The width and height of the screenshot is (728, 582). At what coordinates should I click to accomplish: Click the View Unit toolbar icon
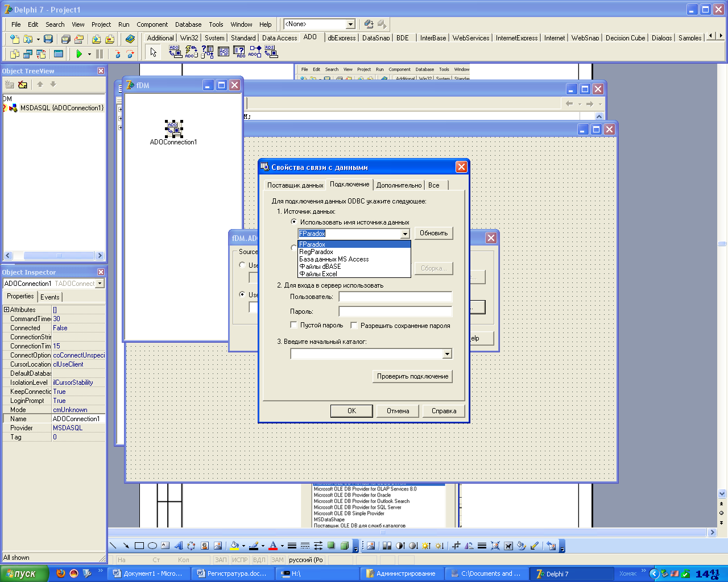pos(15,54)
